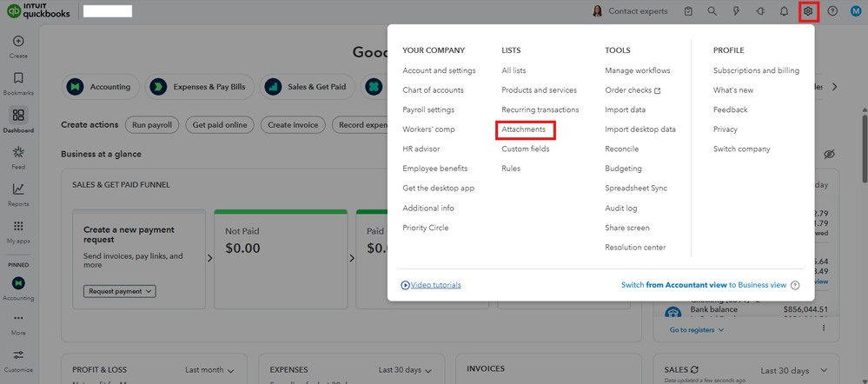The width and height of the screenshot is (868, 384).
Task: Open Expenses Last 30 days dropdown
Action: pyautogui.click(x=405, y=370)
